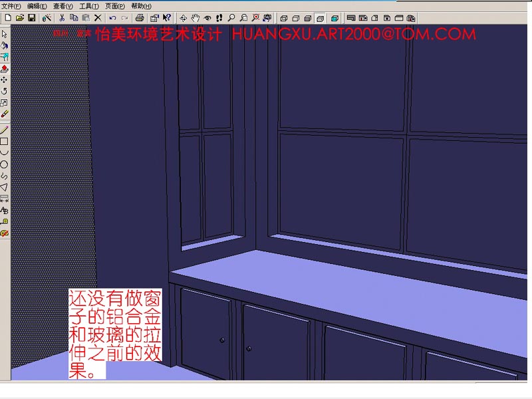The width and height of the screenshot is (532, 399).
Task: Select the Polygon triangle tool
Action: 5,188
